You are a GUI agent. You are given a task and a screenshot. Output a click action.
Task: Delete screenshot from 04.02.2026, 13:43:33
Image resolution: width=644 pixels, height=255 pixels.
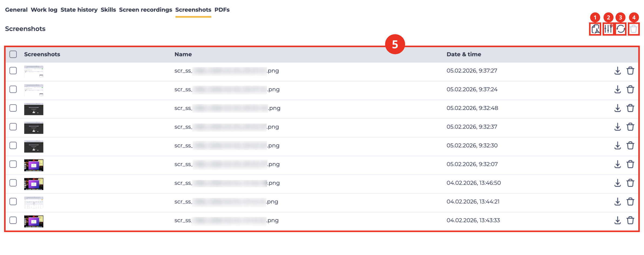point(630,220)
